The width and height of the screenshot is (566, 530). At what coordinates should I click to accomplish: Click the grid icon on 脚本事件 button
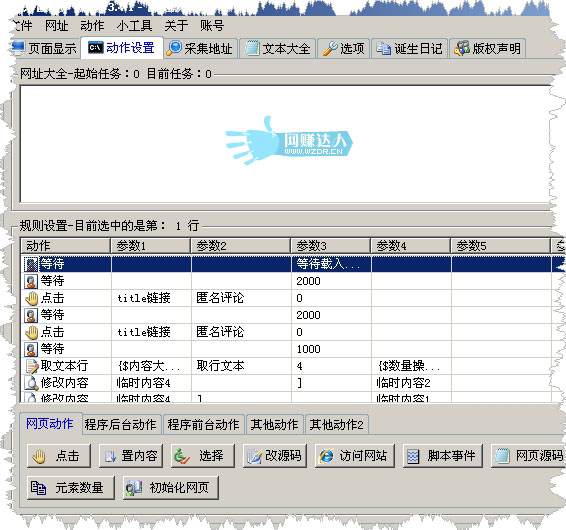[413, 457]
